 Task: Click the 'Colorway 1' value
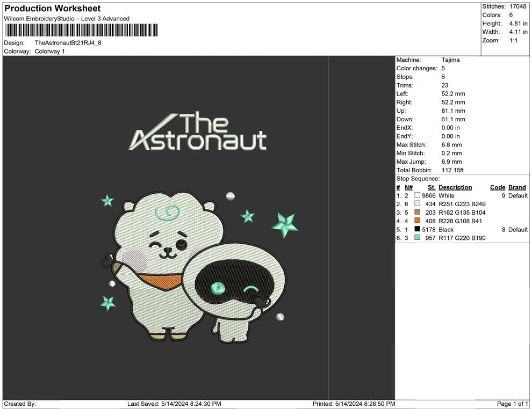coord(49,51)
